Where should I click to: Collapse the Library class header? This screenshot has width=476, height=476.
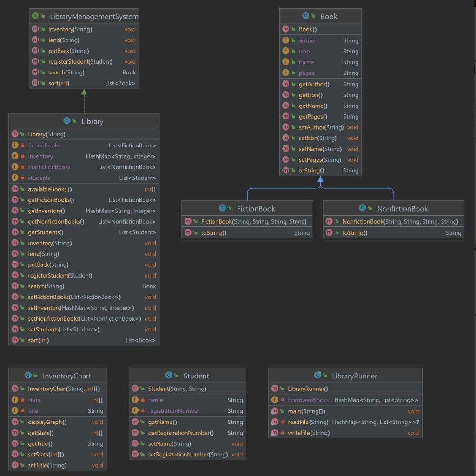[x=84, y=121]
